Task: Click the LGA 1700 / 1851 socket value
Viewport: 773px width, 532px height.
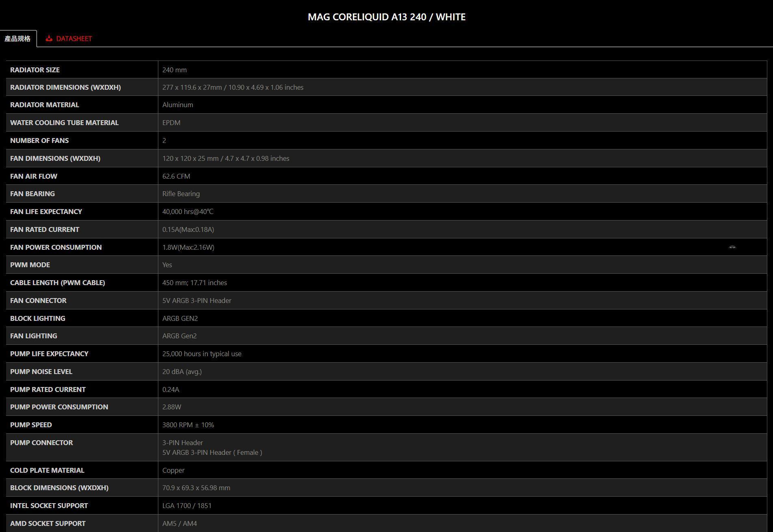Action: tap(187, 506)
